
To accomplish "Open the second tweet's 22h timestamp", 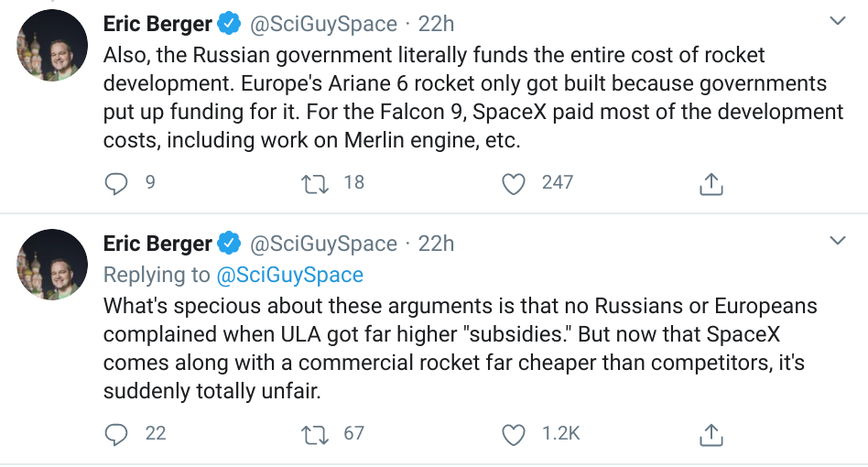I will [x=436, y=244].
